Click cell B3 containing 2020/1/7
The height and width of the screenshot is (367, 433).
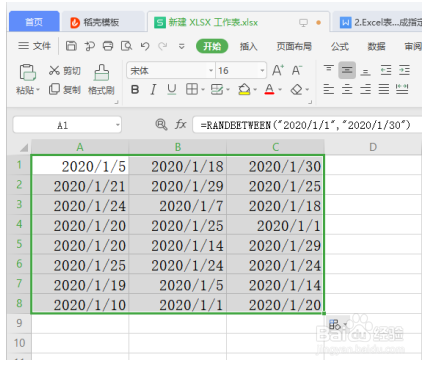[178, 206]
